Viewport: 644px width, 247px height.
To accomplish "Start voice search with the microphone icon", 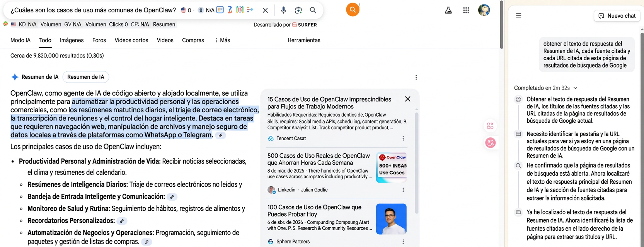I will 283,10.
